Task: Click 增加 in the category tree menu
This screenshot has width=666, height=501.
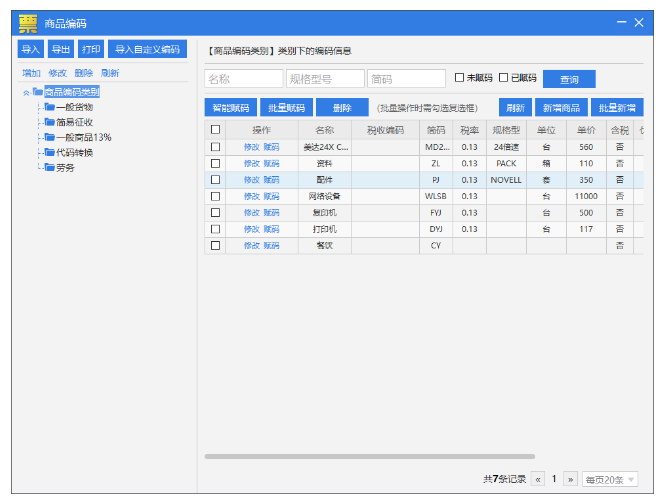Action: [32, 73]
